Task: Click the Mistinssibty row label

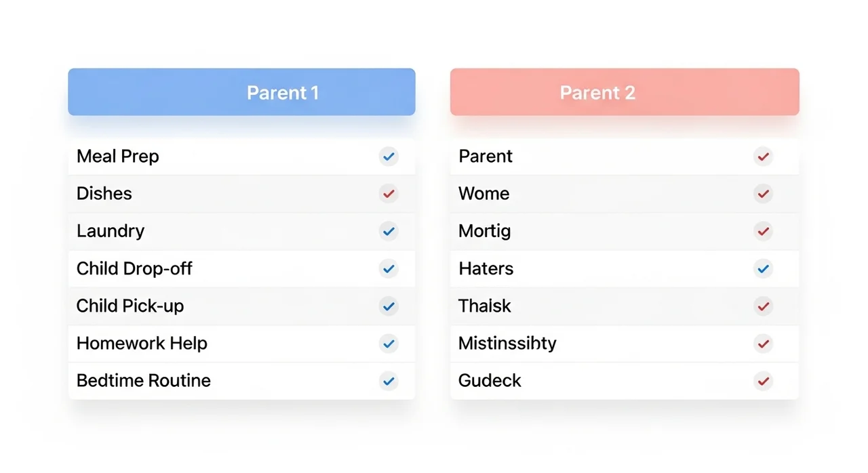Action: pos(507,344)
